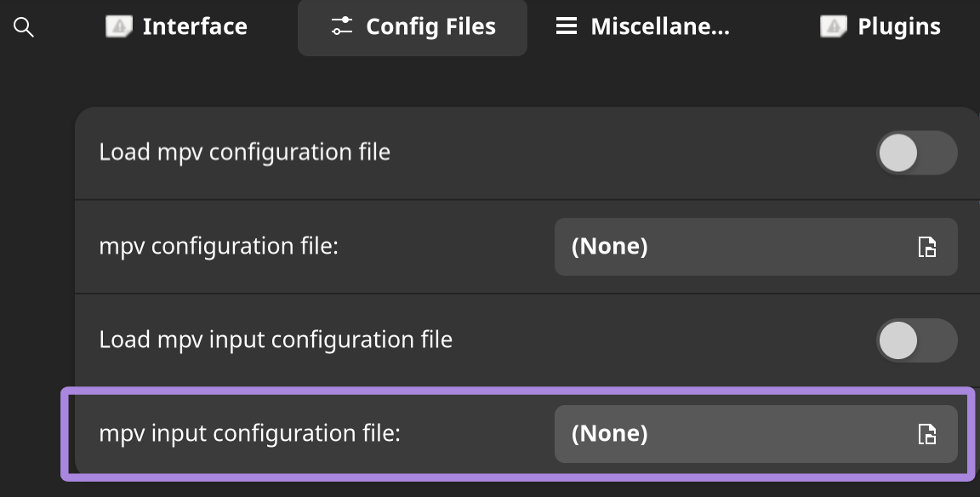The image size is (980, 497).
Task: Open the (None) selector for mpv configuration file
Action: pyautogui.click(x=755, y=247)
